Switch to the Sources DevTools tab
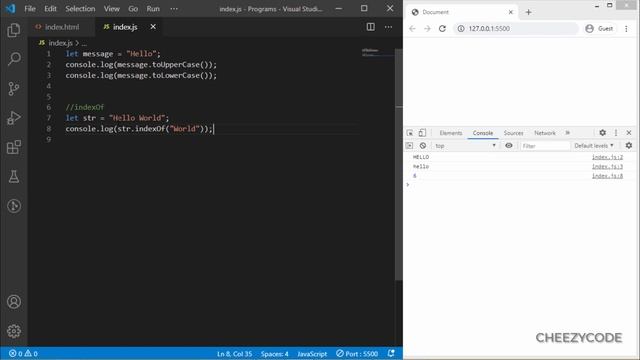The width and height of the screenshot is (640, 360). pos(513,133)
